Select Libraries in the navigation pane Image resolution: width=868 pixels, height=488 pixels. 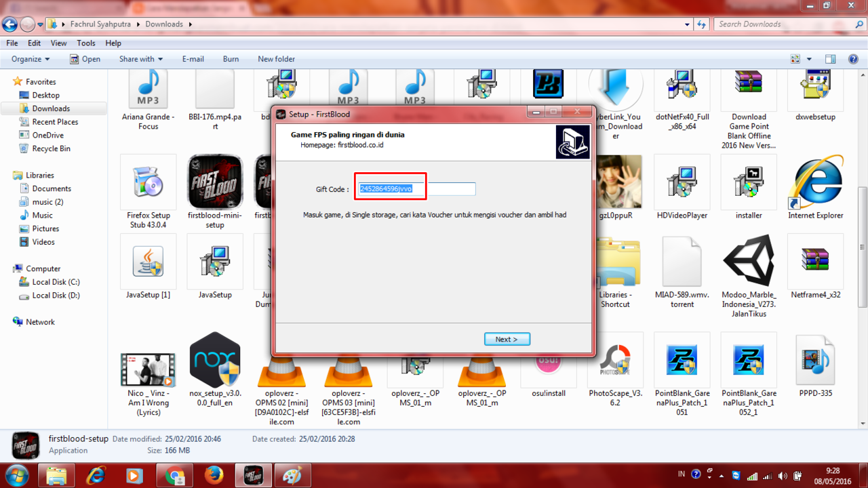click(x=39, y=176)
